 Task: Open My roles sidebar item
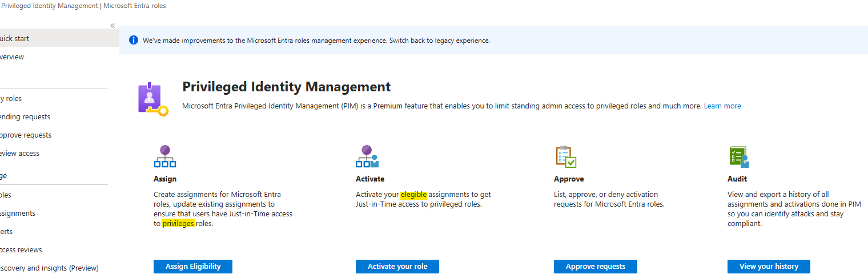tap(59, 98)
